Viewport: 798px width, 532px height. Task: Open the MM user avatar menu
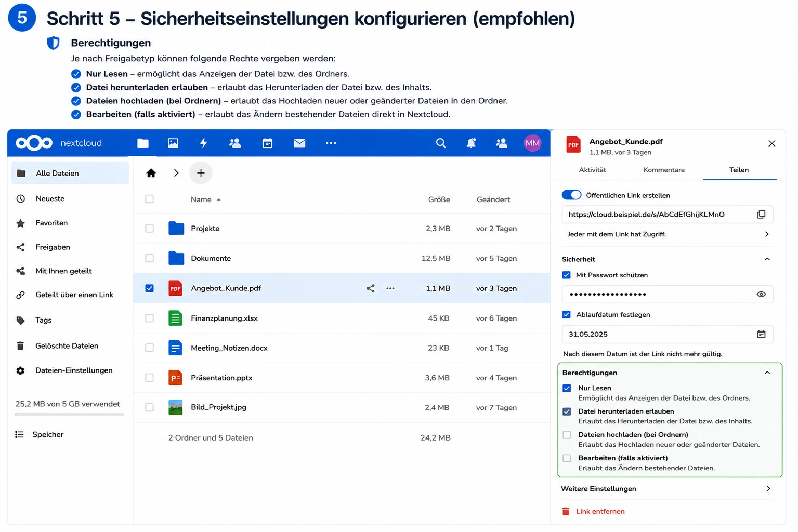[x=532, y=143]
